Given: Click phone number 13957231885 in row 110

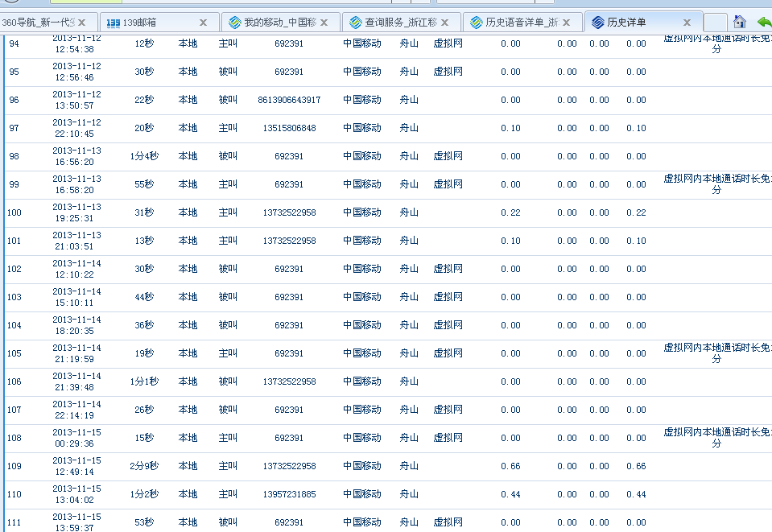Looking at the screenshot, I should [289, 494].
